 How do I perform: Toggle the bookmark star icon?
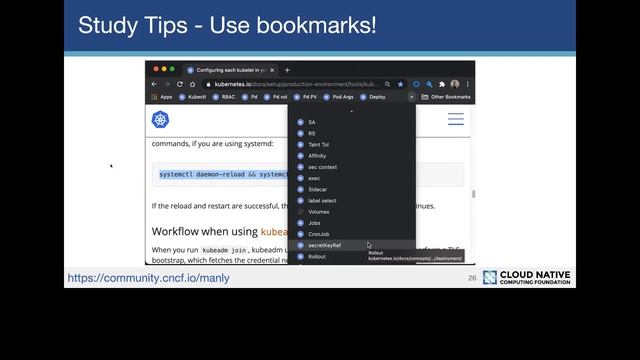[x=400, y=84]
